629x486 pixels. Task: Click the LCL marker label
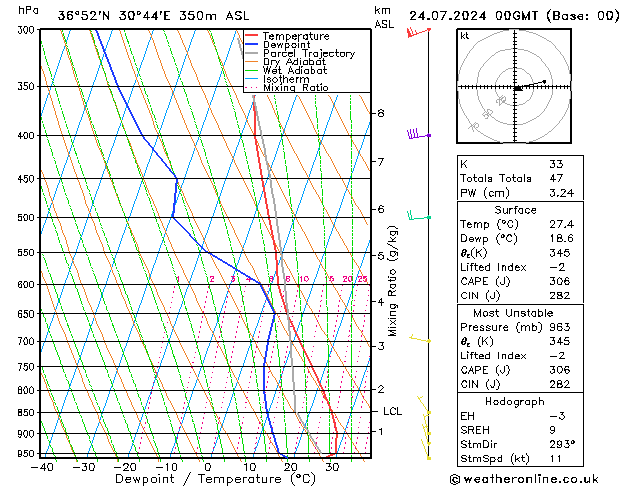coord(392,411)
